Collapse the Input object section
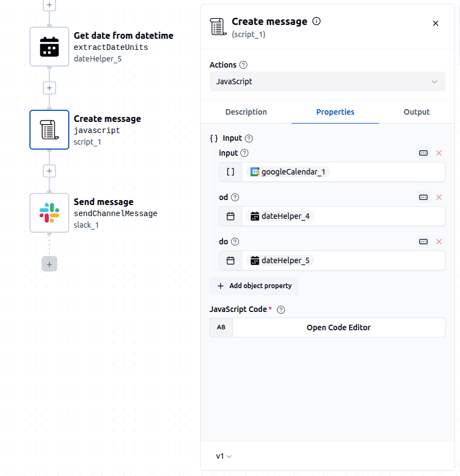 point(214,139)
